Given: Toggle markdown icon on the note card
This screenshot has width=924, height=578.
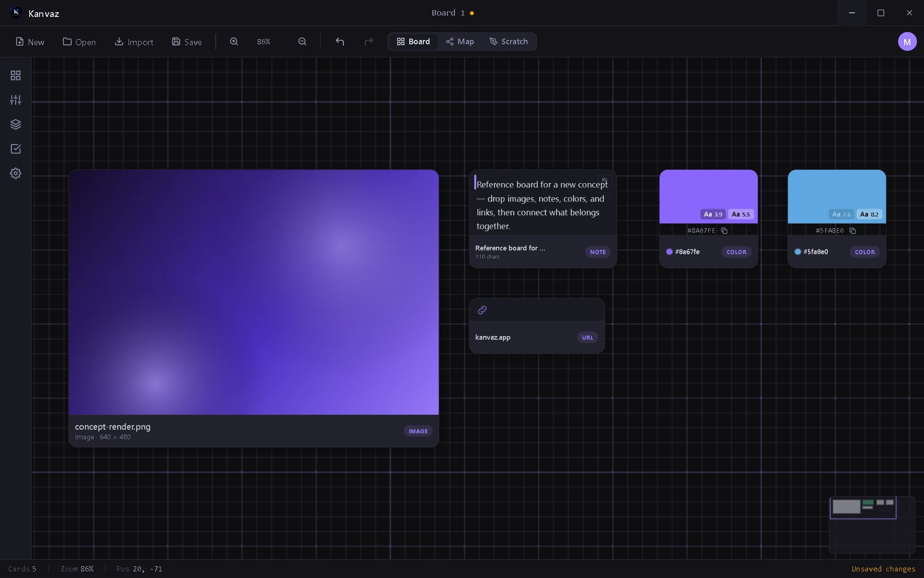Looking at the screenshot, I should (x=605, y=180).
